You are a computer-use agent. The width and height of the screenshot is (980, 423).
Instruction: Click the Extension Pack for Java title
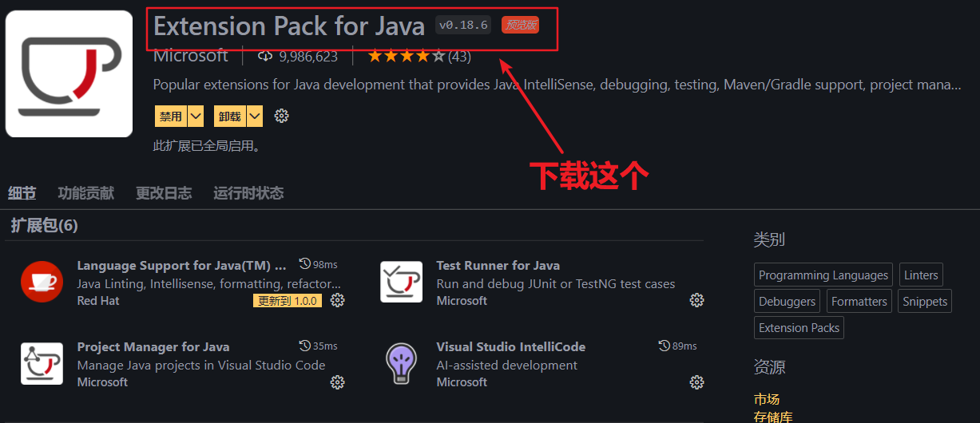point(289,26)
